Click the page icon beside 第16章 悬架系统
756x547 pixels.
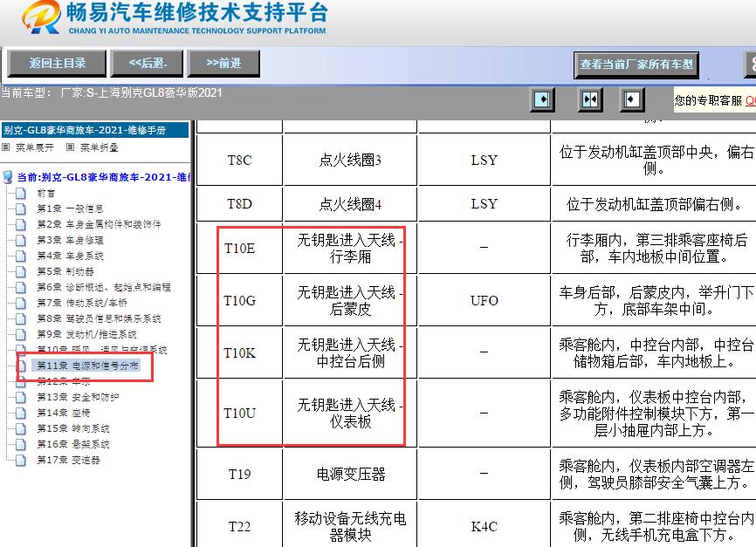tap(21, 444)
